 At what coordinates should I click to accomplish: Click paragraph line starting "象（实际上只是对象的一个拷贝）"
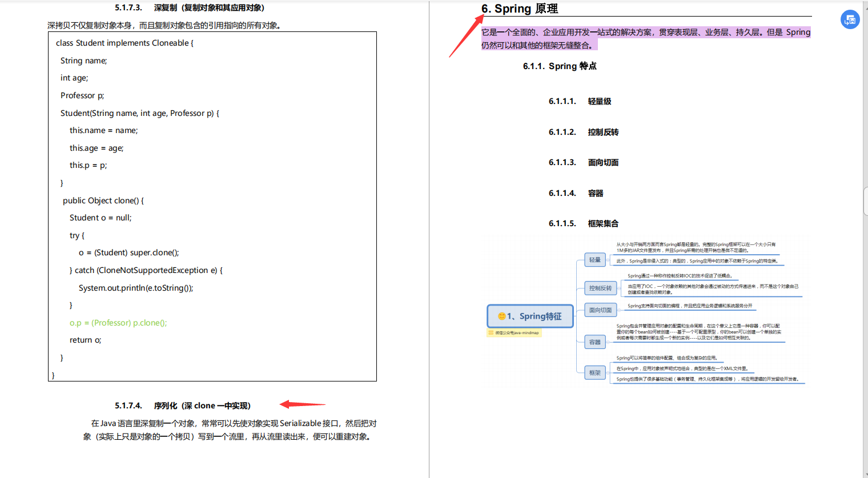click(x=228, y=436)
